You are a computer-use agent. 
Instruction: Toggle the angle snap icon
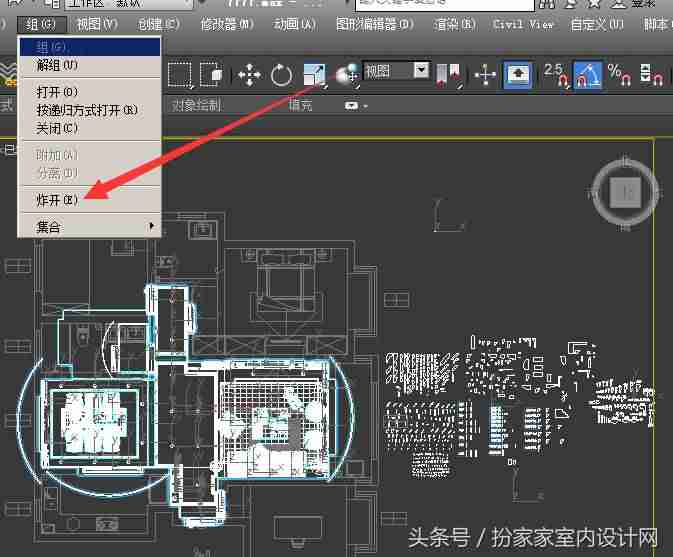pyautogui.click(x=588, y=75)
